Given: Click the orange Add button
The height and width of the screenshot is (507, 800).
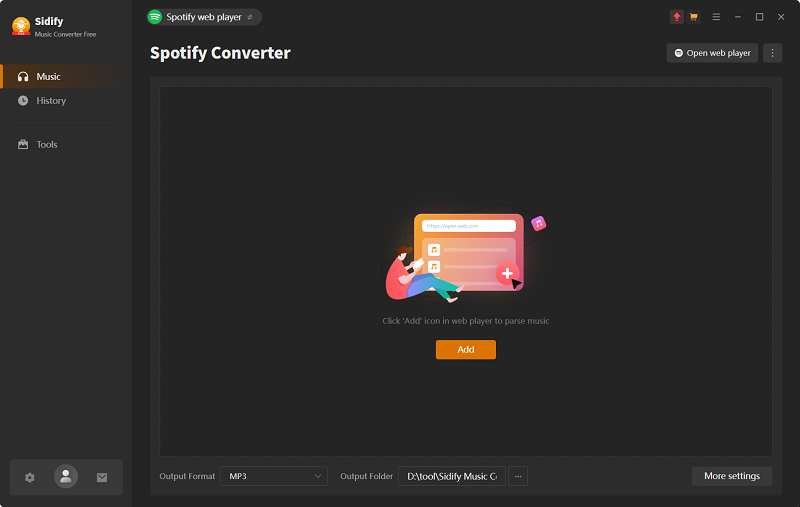Looking at the screenshot, I should [x=466, y=349].
